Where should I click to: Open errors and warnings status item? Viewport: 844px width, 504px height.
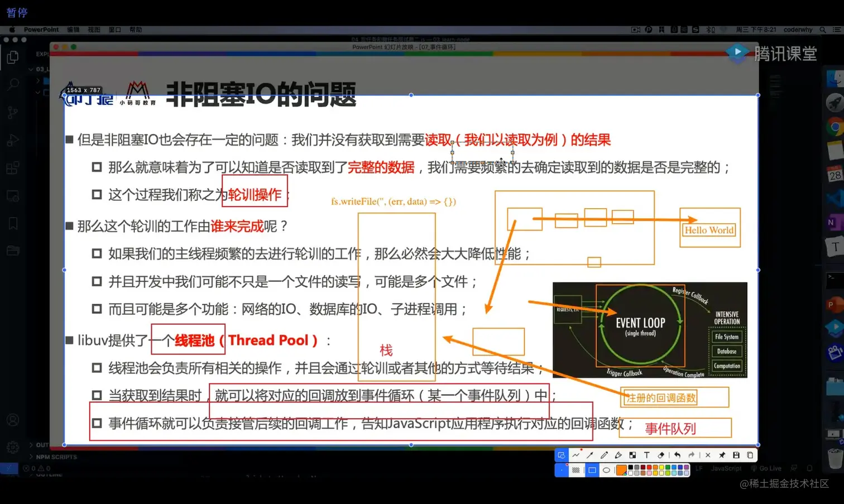point(37,468)
